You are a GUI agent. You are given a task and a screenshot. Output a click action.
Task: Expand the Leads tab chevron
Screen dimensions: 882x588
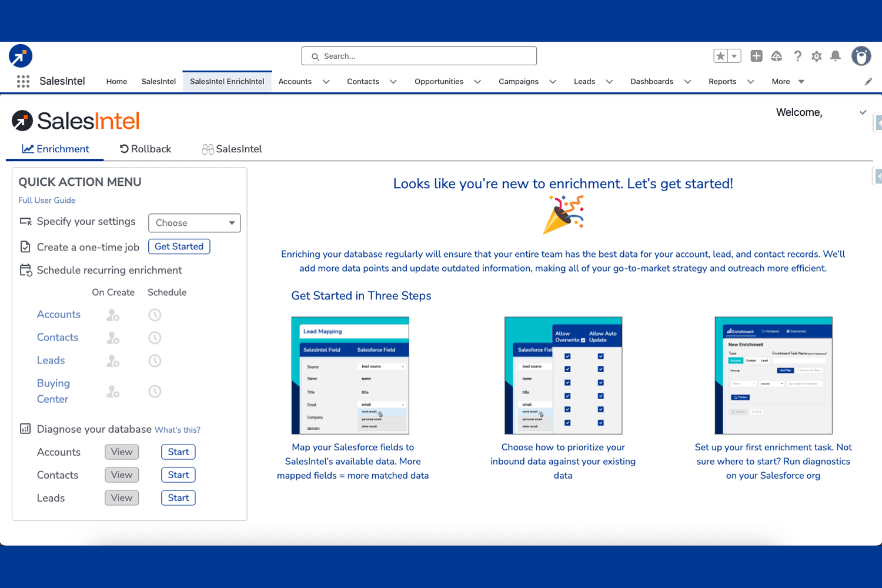click(x=609, y=82)
